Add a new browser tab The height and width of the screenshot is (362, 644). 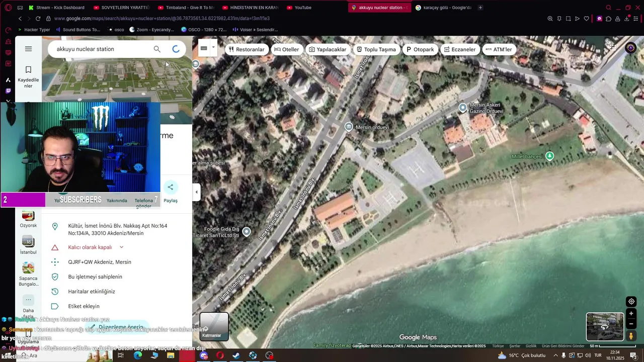pos(480,8)
